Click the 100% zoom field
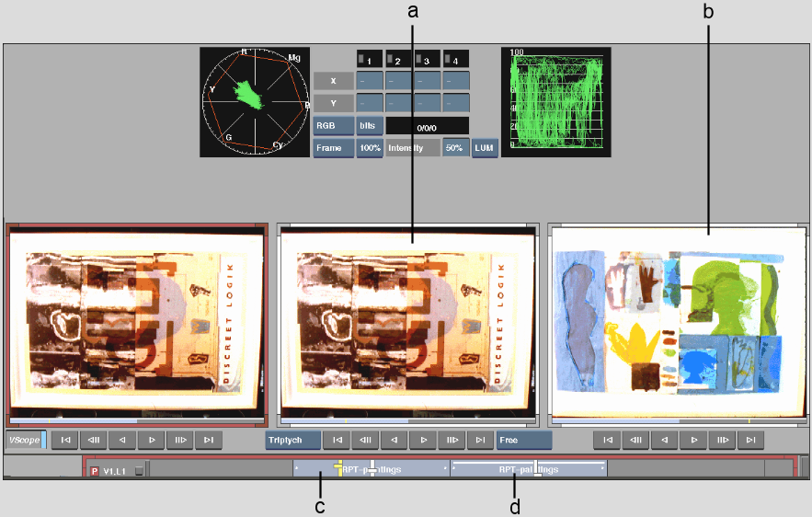The width and height of the screenshot is (812, 517). coord(370,147)
